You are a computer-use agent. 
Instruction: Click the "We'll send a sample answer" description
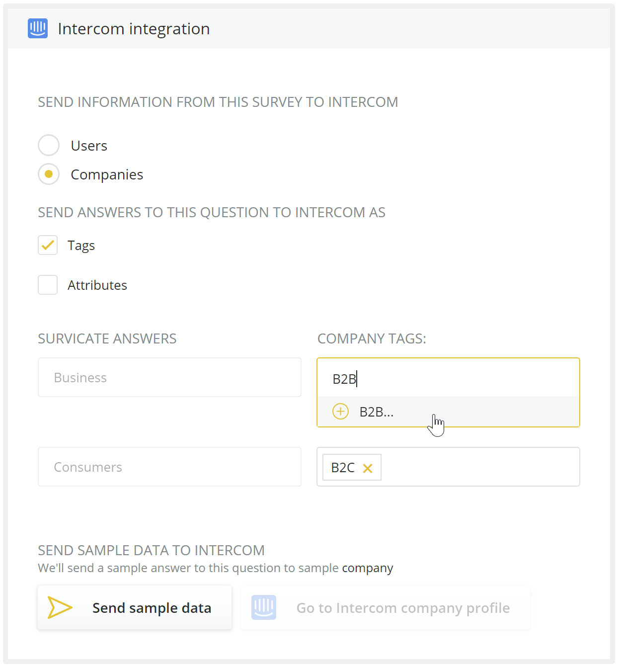[x=215, y=568]
